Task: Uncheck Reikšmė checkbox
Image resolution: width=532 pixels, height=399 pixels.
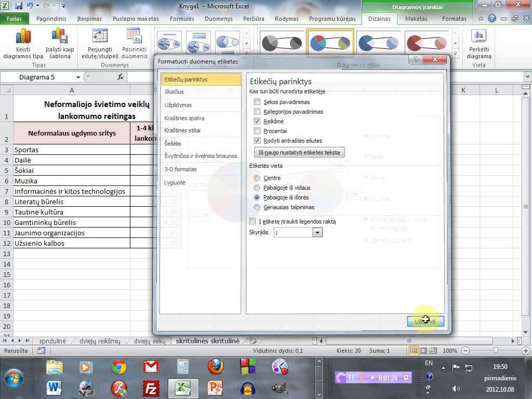Action: pos(257,121)
